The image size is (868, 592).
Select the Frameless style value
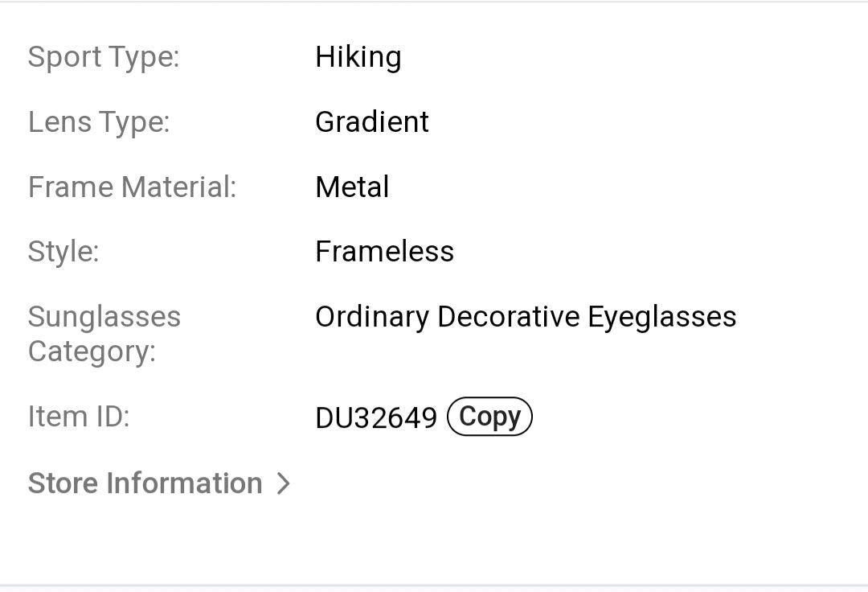(x=384, y=251)
